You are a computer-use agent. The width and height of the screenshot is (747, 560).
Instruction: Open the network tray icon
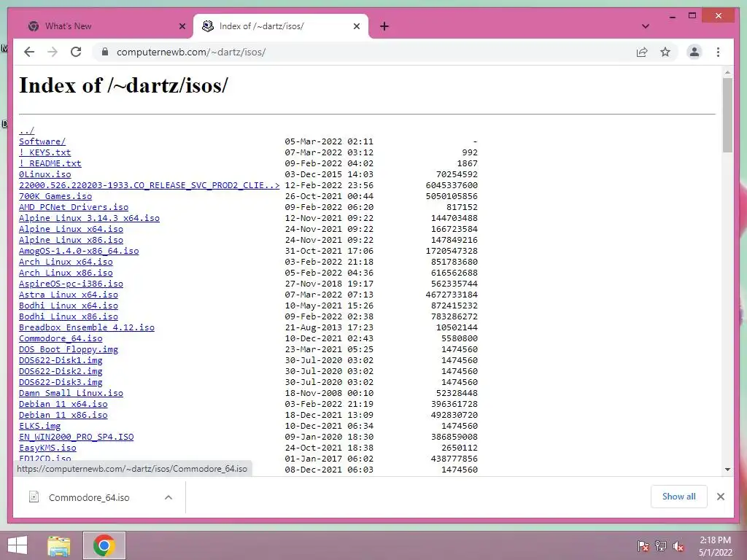pyautogui.click(x=661, y=545)
